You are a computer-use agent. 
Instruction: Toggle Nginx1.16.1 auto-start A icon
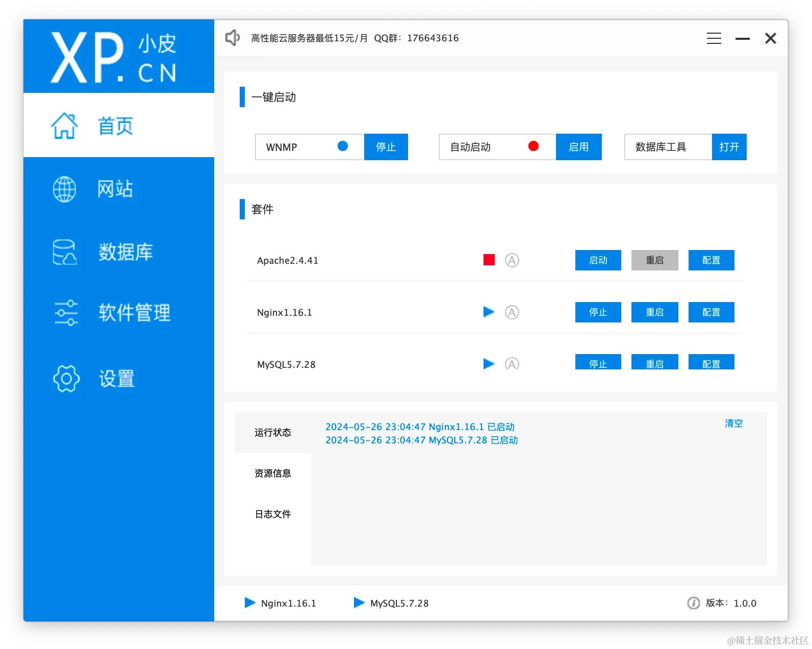tap(512, 312)
